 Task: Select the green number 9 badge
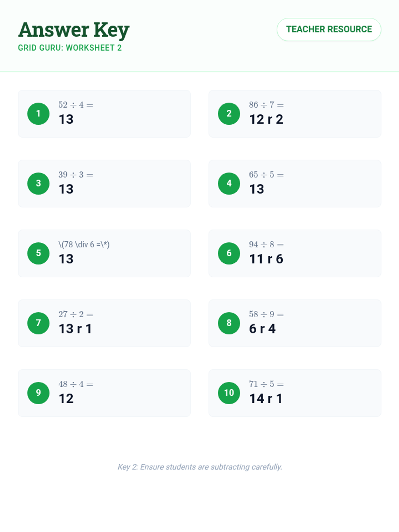click(38, 393)
